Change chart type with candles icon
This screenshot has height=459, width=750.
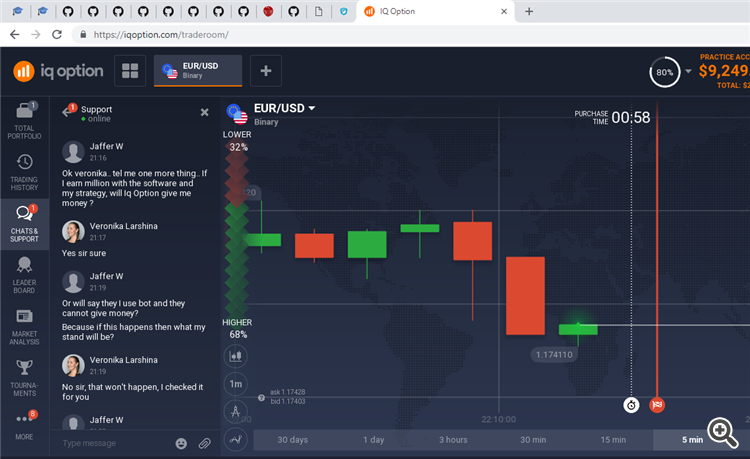pyautogui.click(x=236, y=356)
